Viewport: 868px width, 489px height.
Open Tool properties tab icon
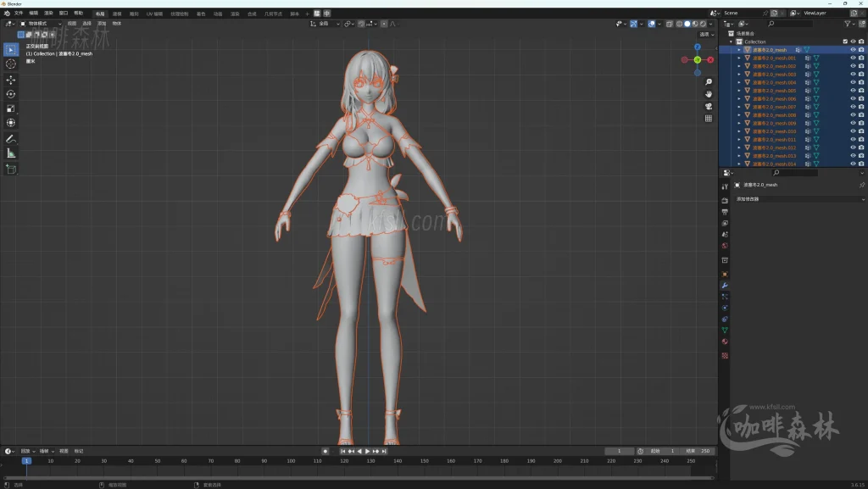click(725, 187)
